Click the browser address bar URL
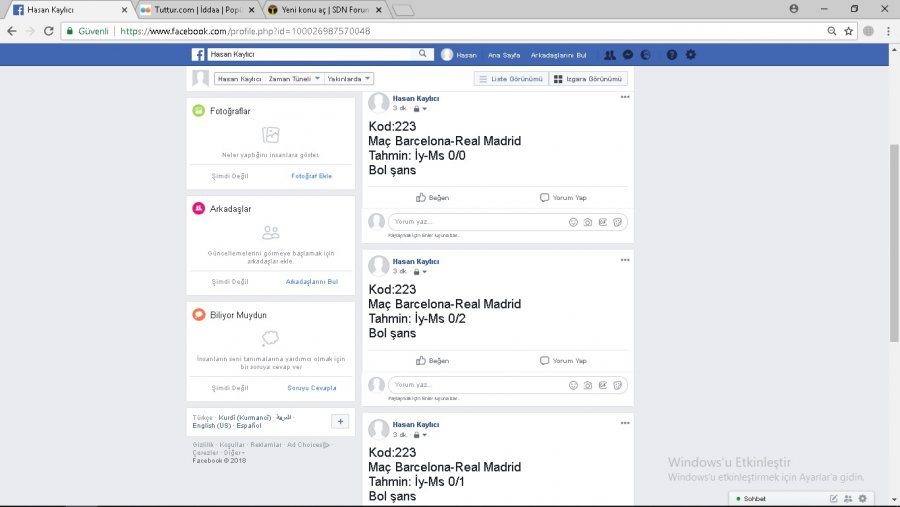The height and width of the screenshot is (507, 900). click(x=245, y=31)
